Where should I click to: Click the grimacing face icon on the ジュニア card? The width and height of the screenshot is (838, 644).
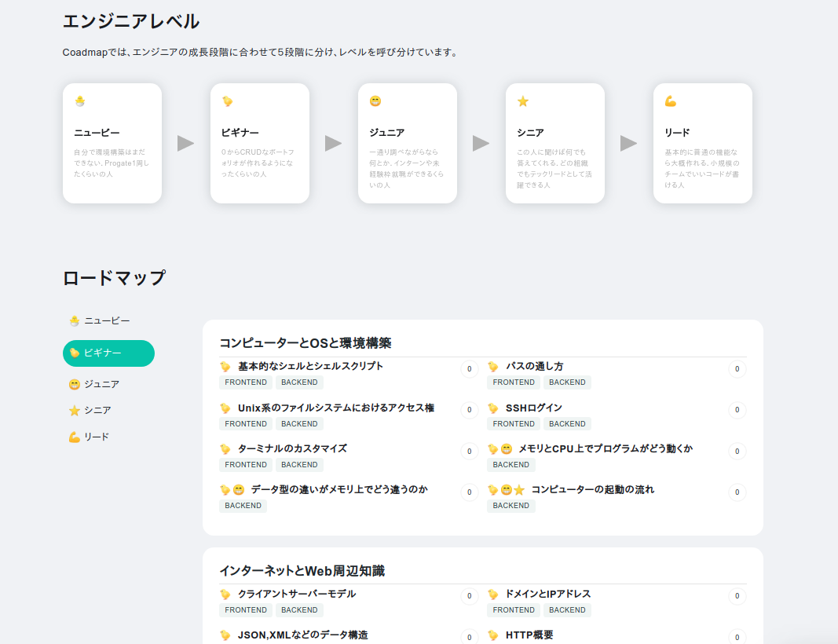[x=375, y=101]
